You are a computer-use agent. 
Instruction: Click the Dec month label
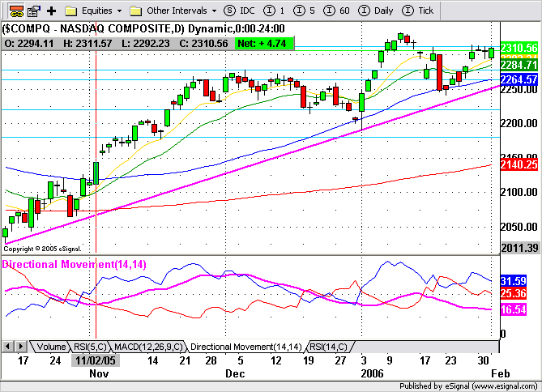[x=235, y=373]
